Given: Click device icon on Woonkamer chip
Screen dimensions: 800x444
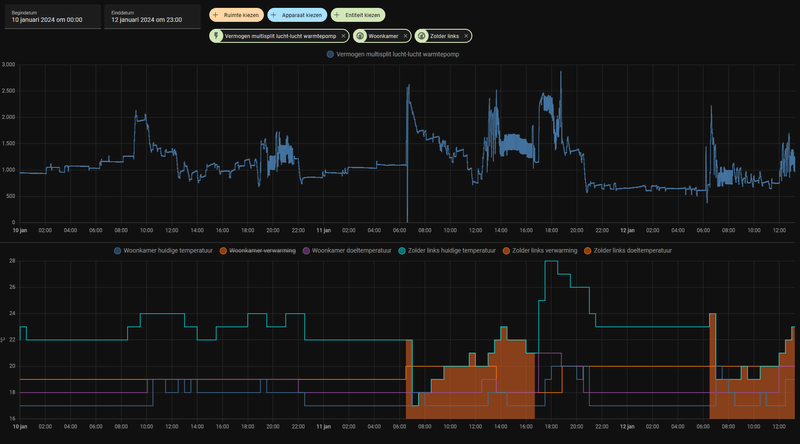Looking at the screenshot, I should pos(360,36).
